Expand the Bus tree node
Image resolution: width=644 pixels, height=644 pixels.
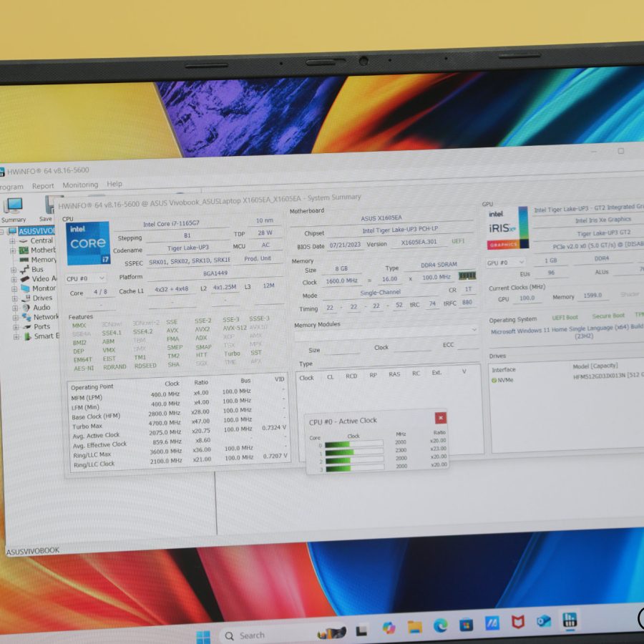click(14, 270)
